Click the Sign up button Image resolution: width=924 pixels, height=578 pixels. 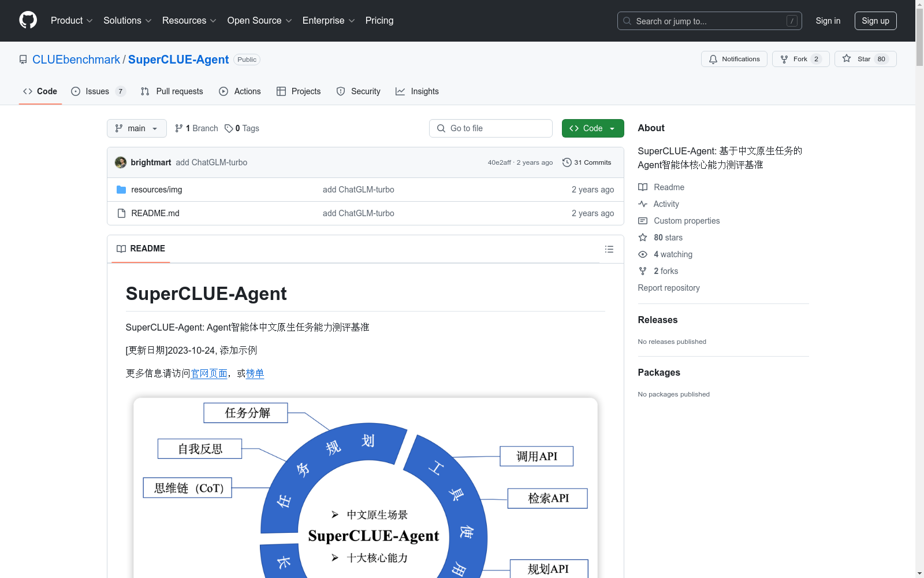(875, 21)
